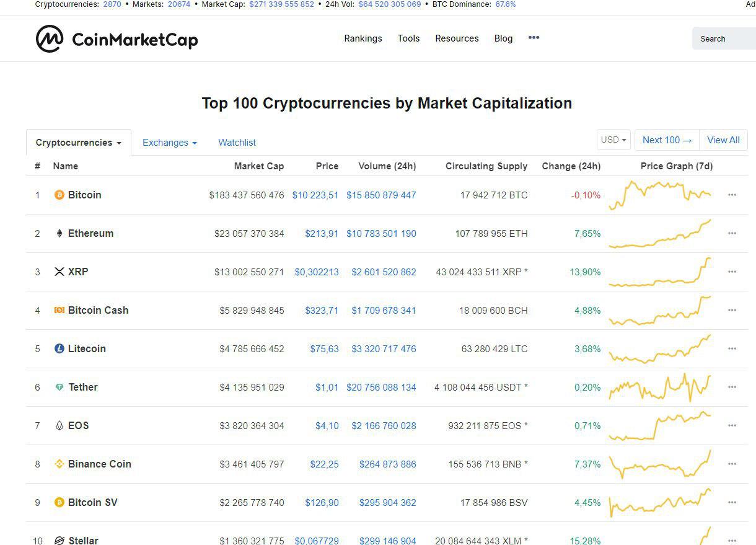Open the Rankings menu
Screen dimensions: 756x545
363,38
